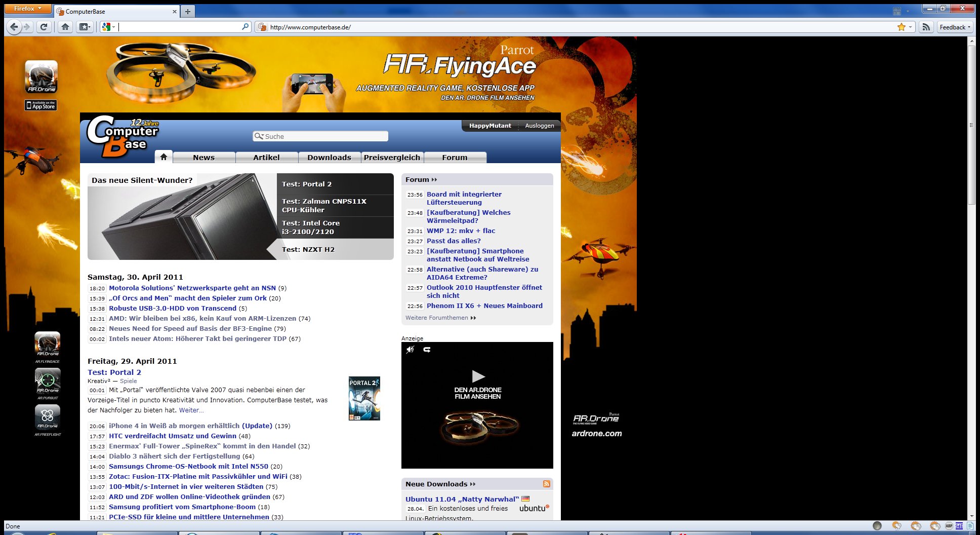
Task: Open the Feedback dropdown button
Action: (x=955, y=27)
